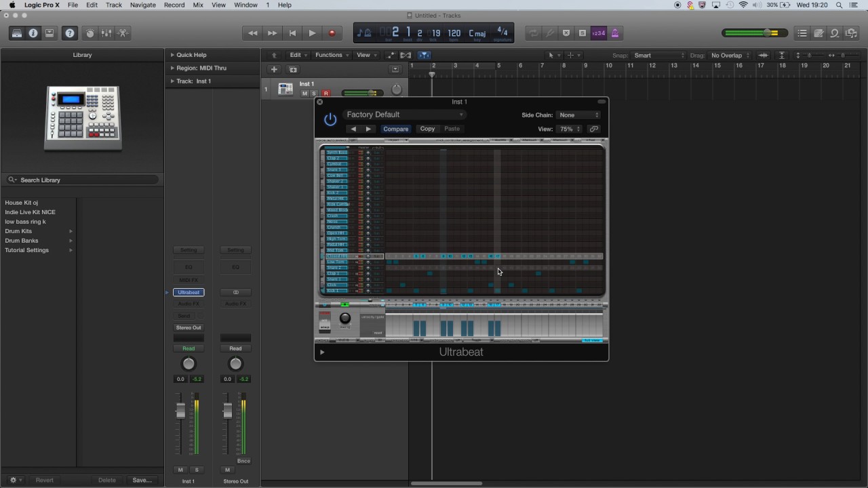Open the Editors scissors button
This screenshot has width=868, height=488.
123,33
